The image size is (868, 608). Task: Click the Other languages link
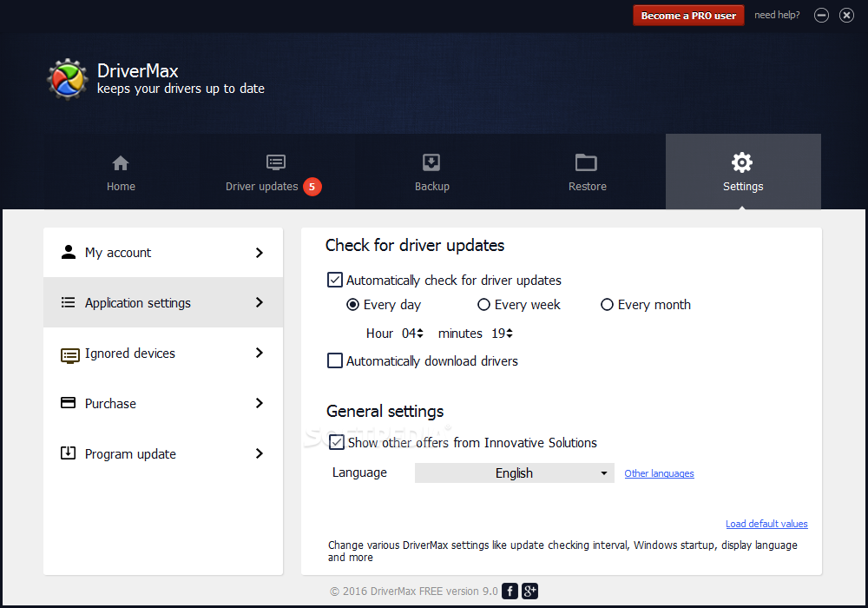coord(660,473)
